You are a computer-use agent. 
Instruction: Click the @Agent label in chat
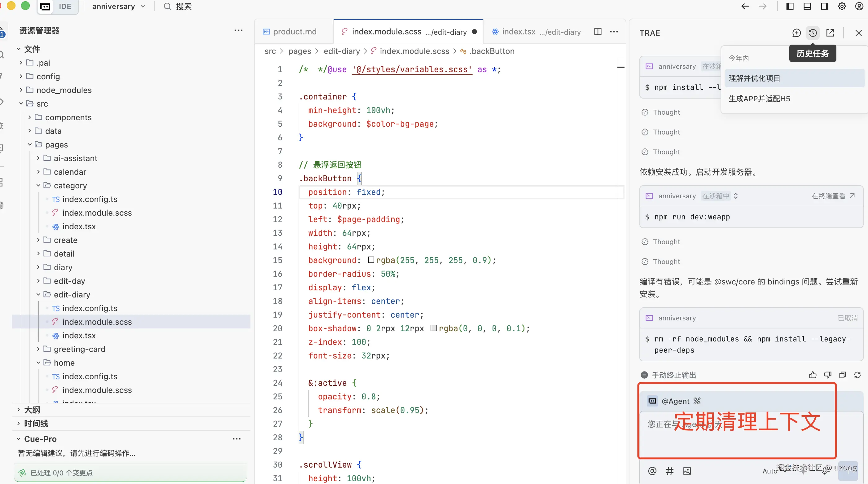676,401
